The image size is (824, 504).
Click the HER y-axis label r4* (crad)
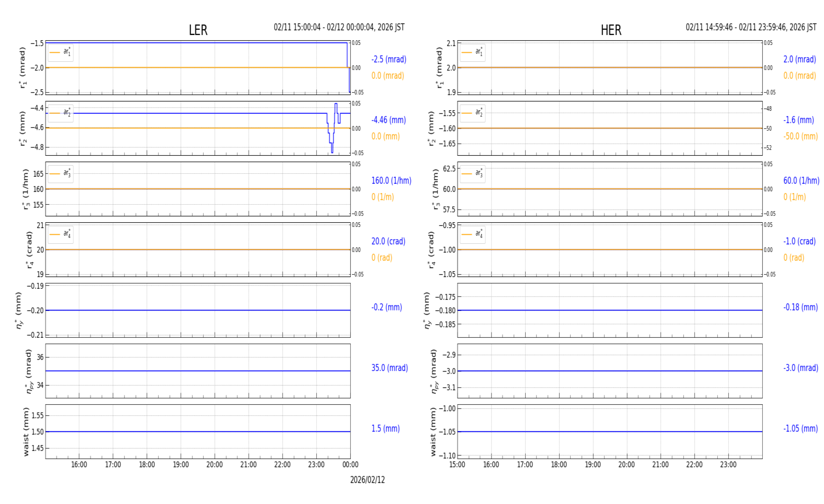431,250
